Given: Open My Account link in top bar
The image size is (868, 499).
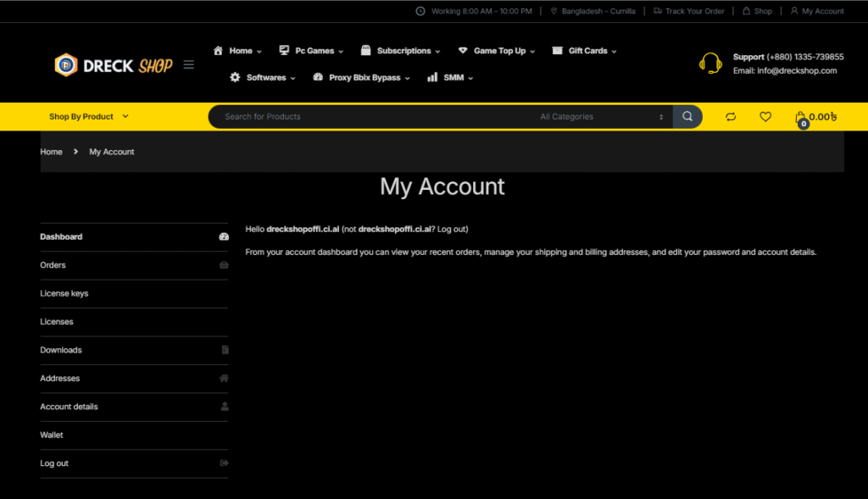Looking at the screenshot, I should [822, 11].
